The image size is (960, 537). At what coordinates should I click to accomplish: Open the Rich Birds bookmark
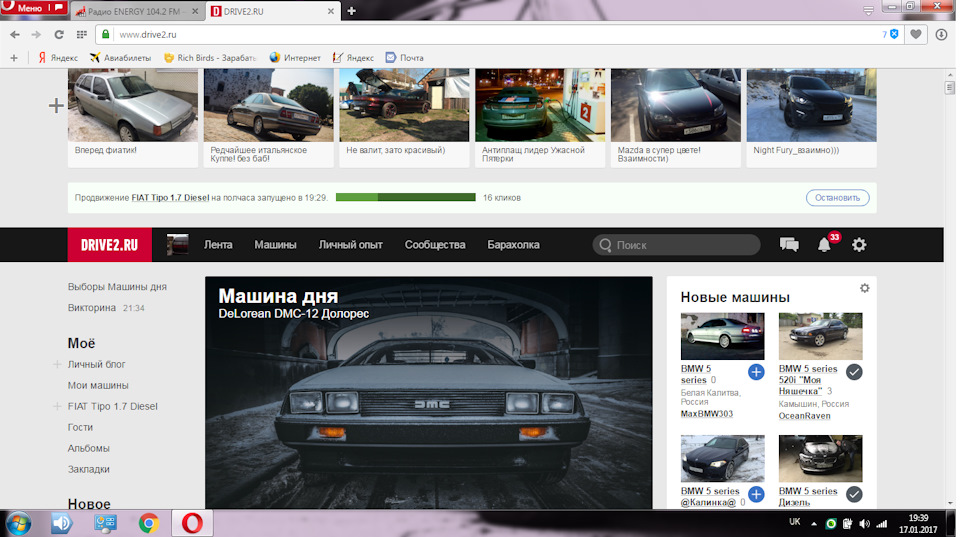tap(210, 58)
